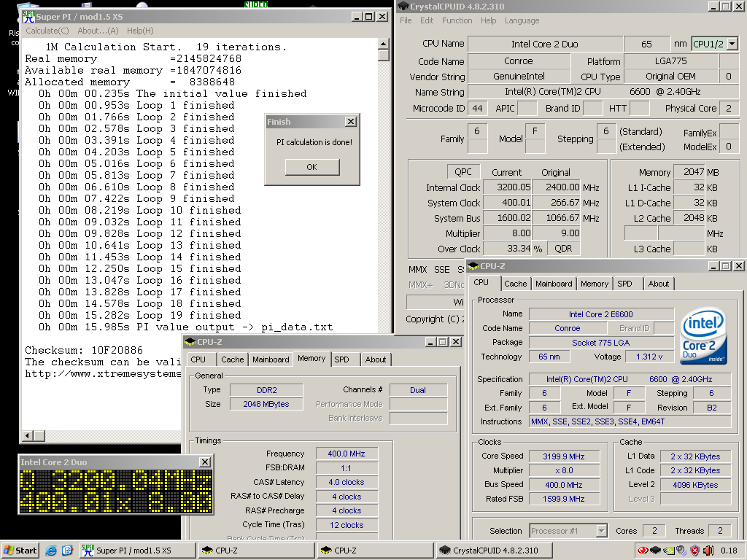Click the CAS# Latency value 4.0 clocks
Viewport: 747px width, 560px height.
pyautogui.click(x=347, y=482)
